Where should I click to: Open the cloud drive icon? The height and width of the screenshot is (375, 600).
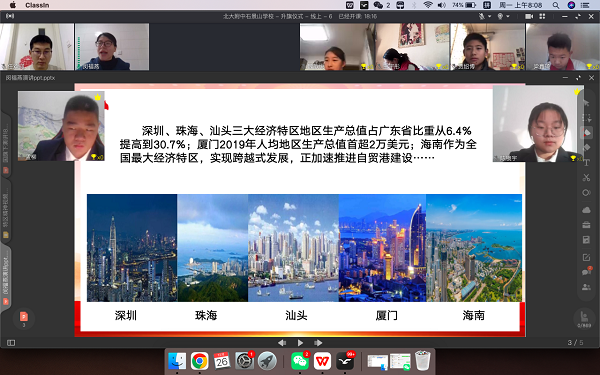(586, 210)
